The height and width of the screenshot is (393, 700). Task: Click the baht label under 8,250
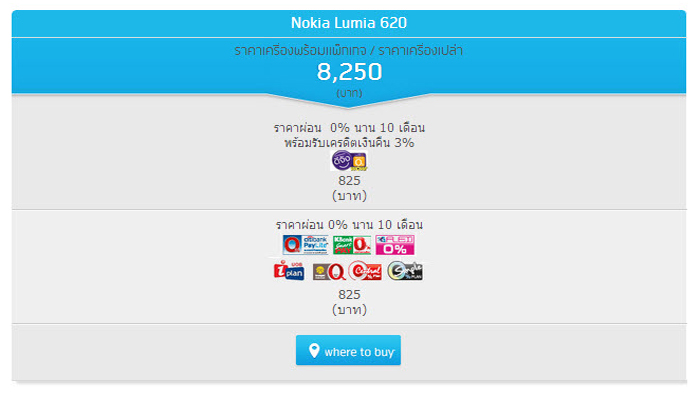click(x=349, y=93)
